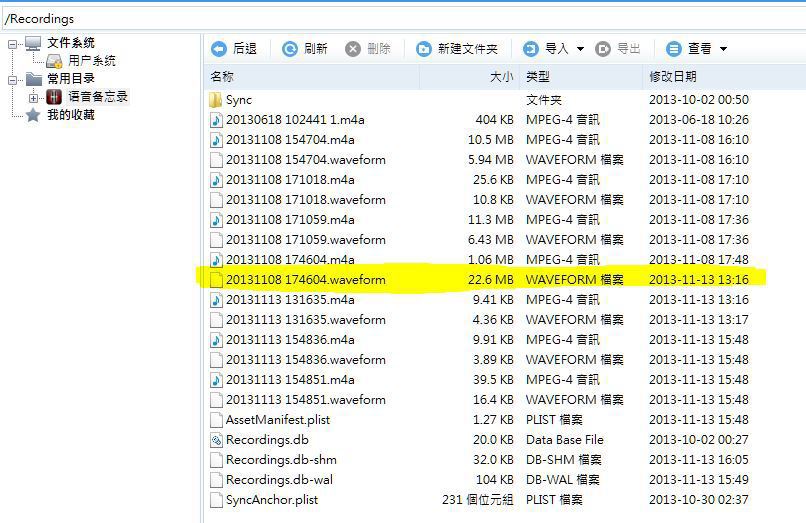The height and width of the screenshot is (523, 806).
Task: Collapse the 文件系统 tree node
Action: pyautogui.click(x=12, y=45)
